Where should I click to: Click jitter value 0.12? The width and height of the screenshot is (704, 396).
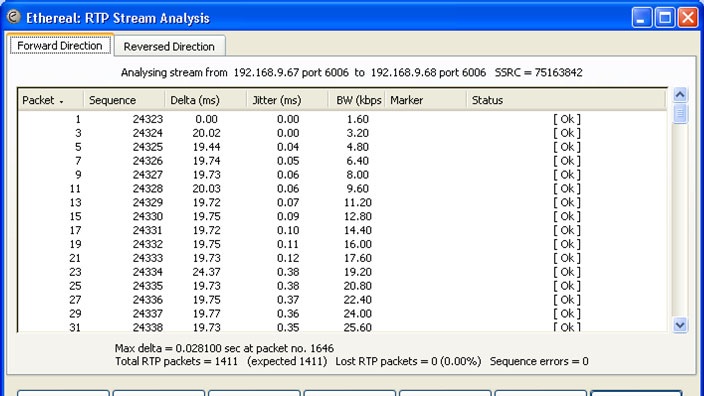point(288,258)
